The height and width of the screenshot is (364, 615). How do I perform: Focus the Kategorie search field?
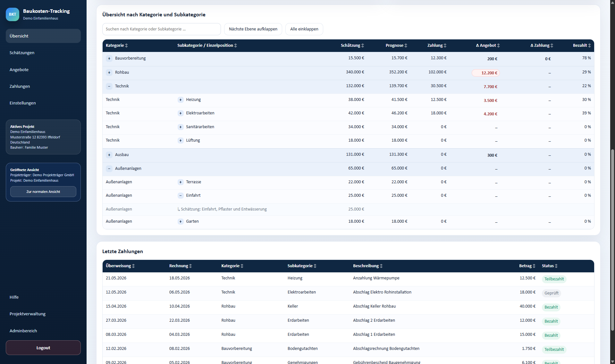(162, 29)
